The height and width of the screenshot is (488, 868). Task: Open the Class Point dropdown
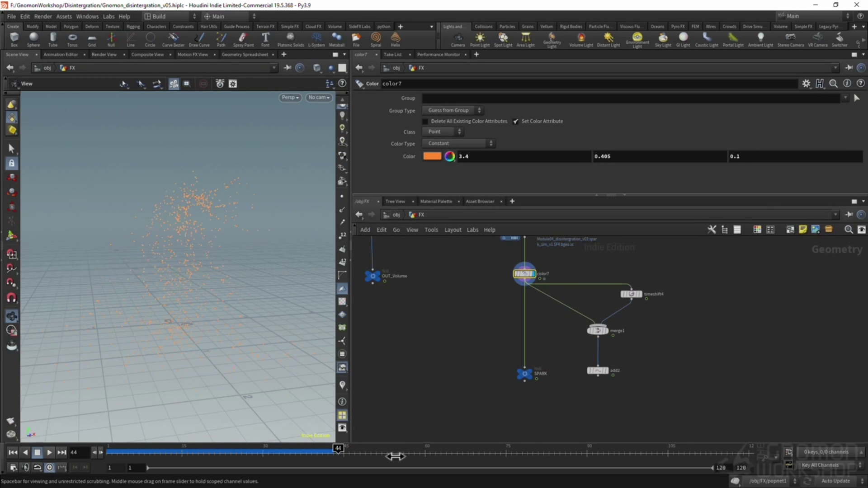444,132
